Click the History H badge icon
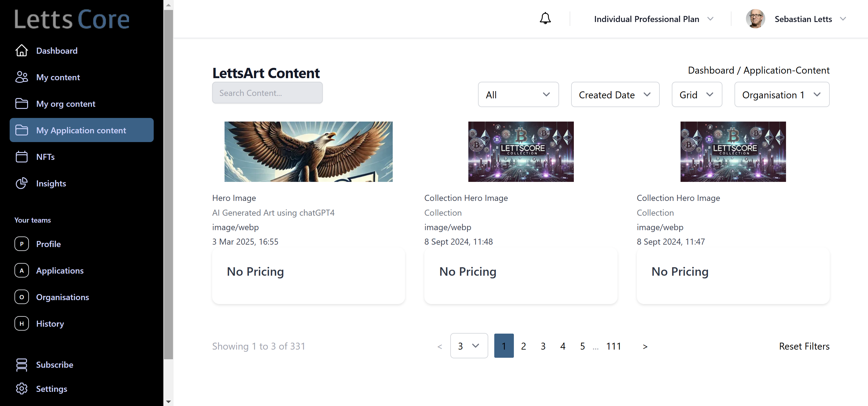 tap(22, 323)
